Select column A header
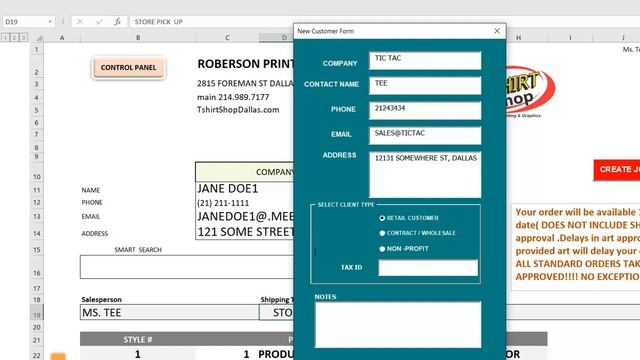Image resolution: width=640 pixels, height=360 pixels. click(x=62, y=38)
